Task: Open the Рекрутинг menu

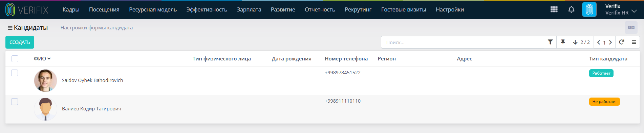Action: pyautogui.click(x=358, y=9)
